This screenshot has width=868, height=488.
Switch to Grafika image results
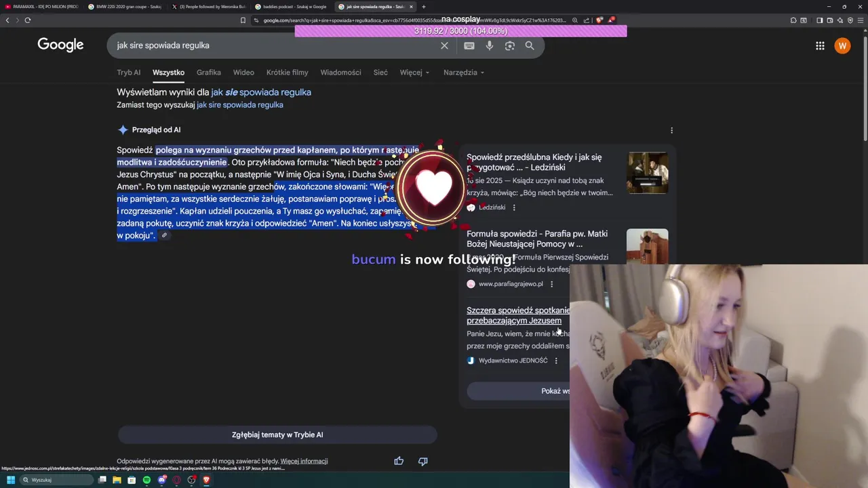tap(209, 73)
